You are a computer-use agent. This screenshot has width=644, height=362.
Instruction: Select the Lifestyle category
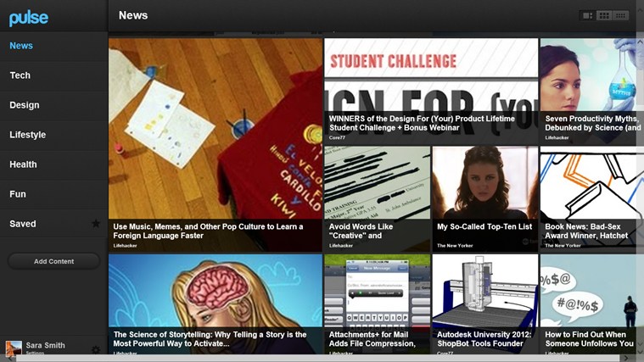[x=53, y=135]
